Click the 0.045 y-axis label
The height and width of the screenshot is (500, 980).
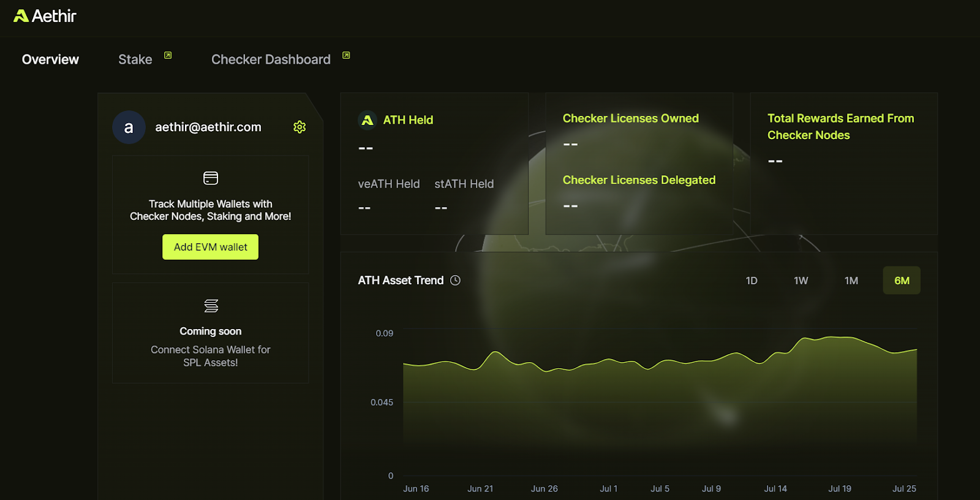pyautogui.click(x=382, y=403)
